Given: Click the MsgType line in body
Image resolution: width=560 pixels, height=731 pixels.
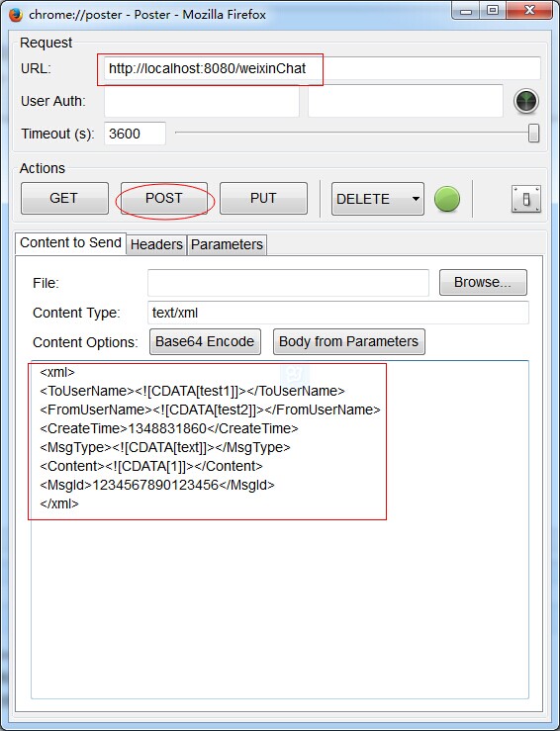Looking at the screenshot, I should coord(165,447).
